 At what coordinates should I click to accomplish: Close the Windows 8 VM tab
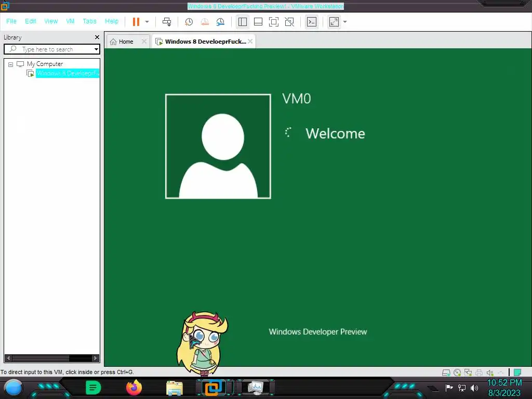click(250, 42)
